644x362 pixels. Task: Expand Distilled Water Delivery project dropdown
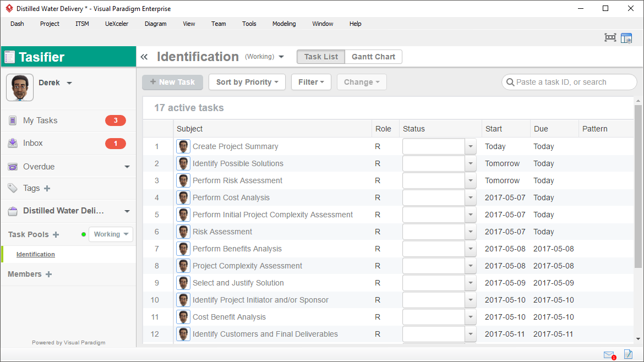(127, 211)
